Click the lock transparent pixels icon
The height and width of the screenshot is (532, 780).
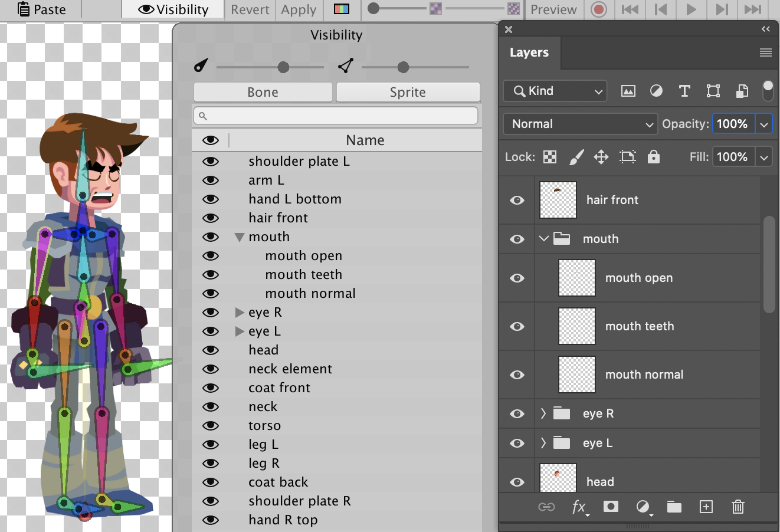549,157
